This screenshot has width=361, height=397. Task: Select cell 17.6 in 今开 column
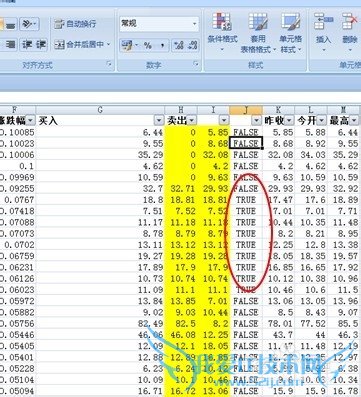(x=311, y=200)
